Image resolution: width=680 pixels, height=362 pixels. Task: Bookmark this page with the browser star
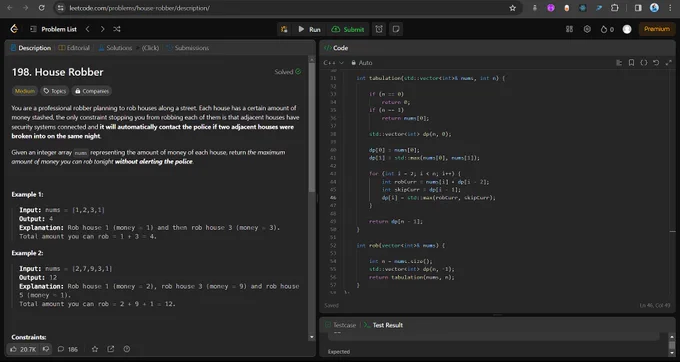513,8
